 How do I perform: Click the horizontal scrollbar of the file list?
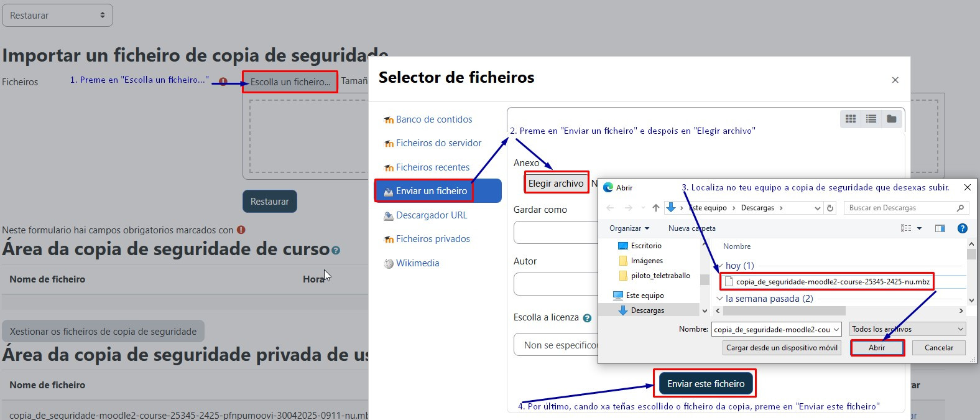tap(784, 310)
